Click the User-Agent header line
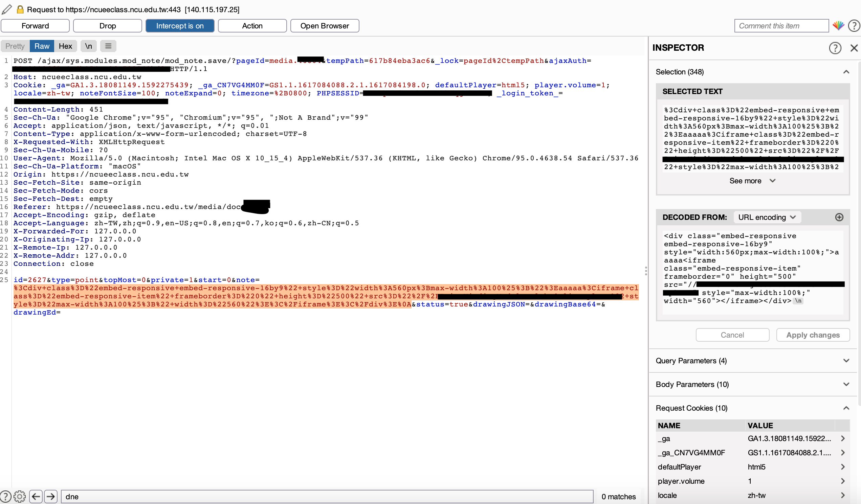Screen dimensions: 861x504 coord(326,158)
